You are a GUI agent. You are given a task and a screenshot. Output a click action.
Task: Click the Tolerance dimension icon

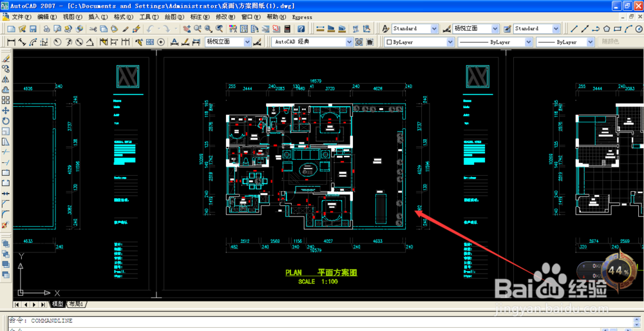pos(150,42)
